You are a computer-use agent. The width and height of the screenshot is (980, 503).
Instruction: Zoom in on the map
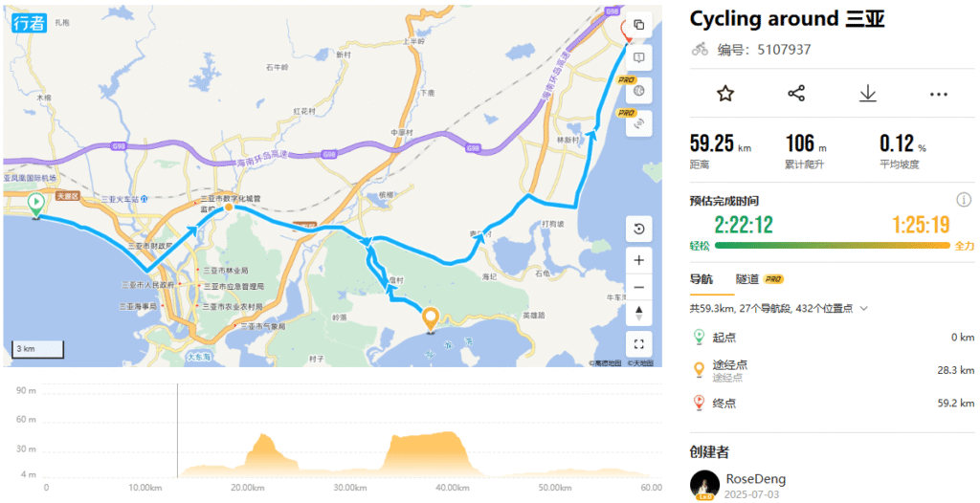point(639,259)
